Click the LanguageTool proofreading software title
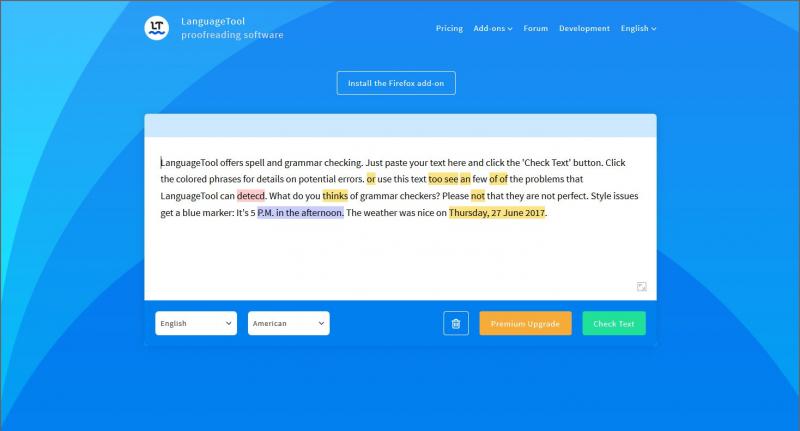800x431 pixels. tap(232, 28)
